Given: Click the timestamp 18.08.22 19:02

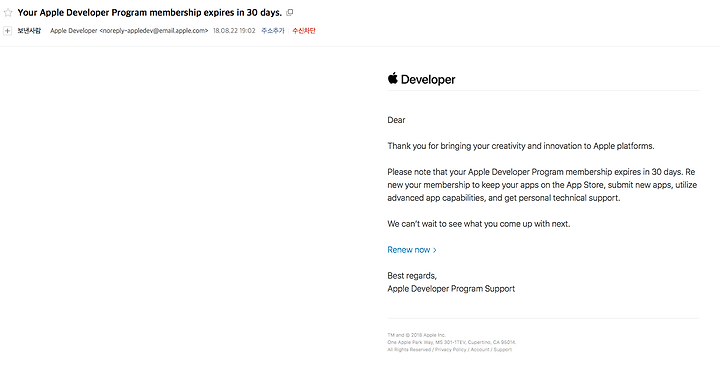Looking at the screenshot, I should [x=234, y=31].
